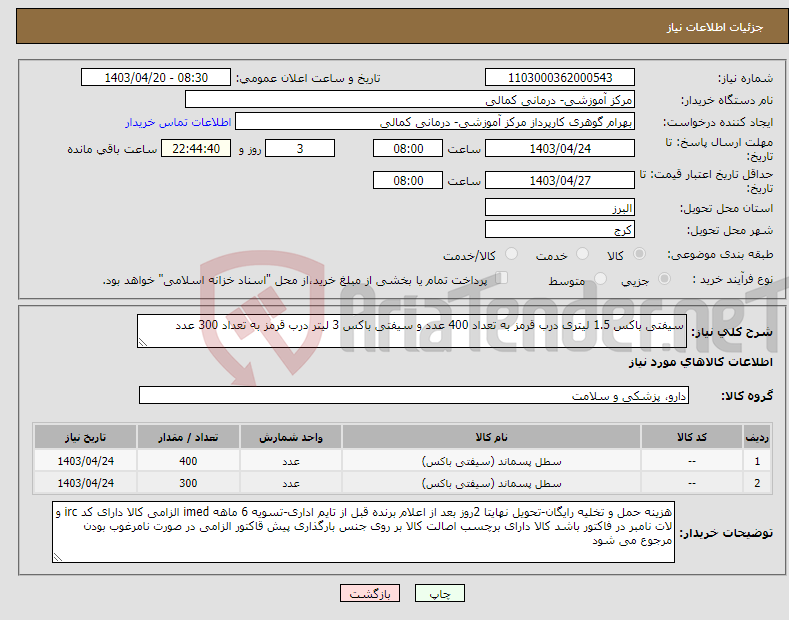
Task: Click the response deadline date 1403/04/24 field
Action: pos(560,148)
